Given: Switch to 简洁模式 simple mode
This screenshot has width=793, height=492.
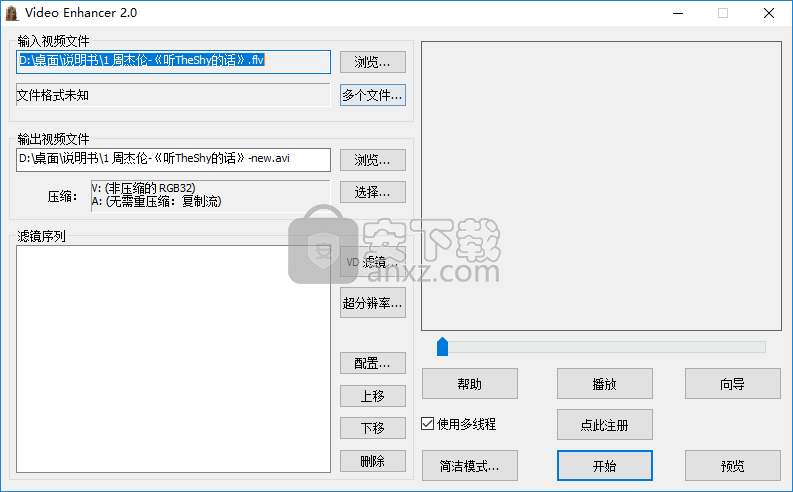Looking at the screenshot, I should click(470, 466).
